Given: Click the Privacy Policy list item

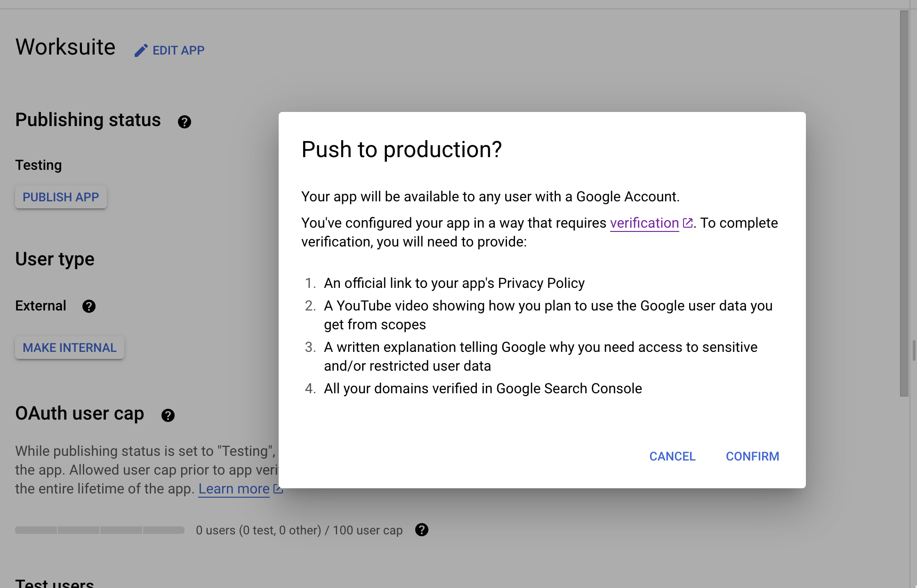Looking at the screenshot, I should click(x=454, y=283).
